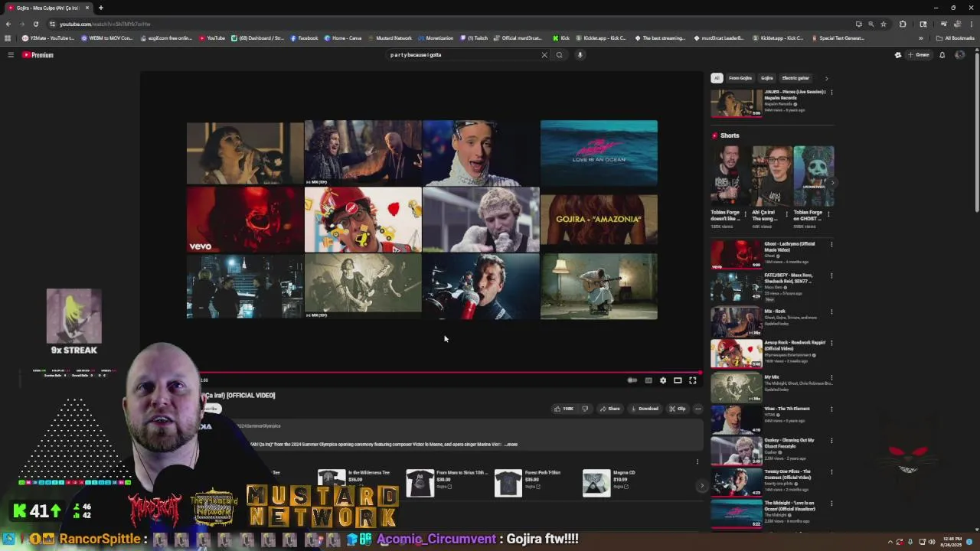Open options for Vitas 7th Element video
The width and height of the screenshot is (980, 551).
[x=831, y=409]
